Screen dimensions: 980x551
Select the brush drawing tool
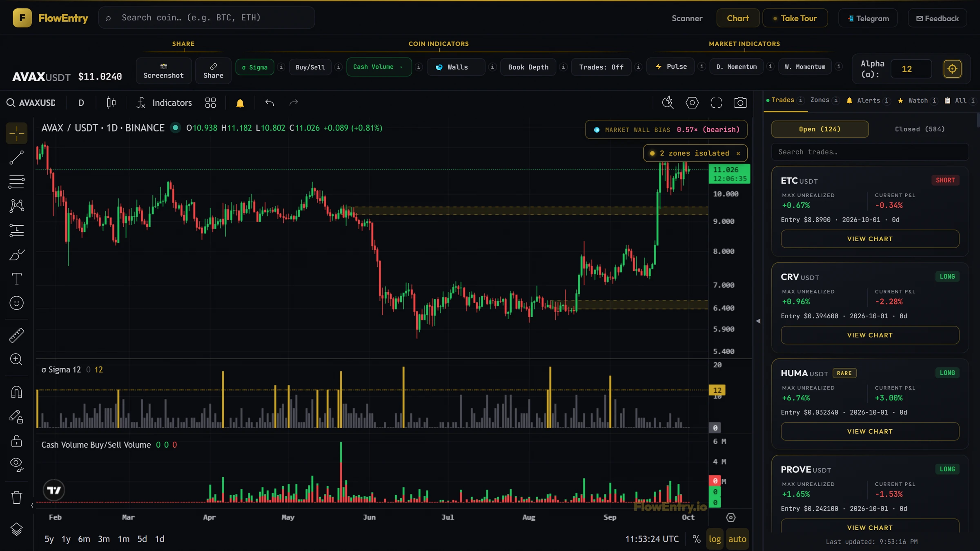(16, 255)
